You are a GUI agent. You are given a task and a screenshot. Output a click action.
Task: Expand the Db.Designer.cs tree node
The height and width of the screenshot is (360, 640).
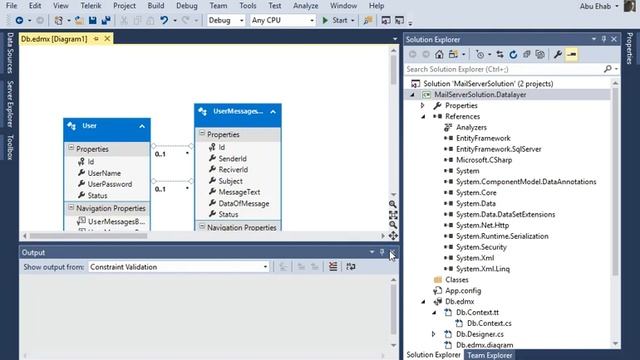(x=433, y=334)
